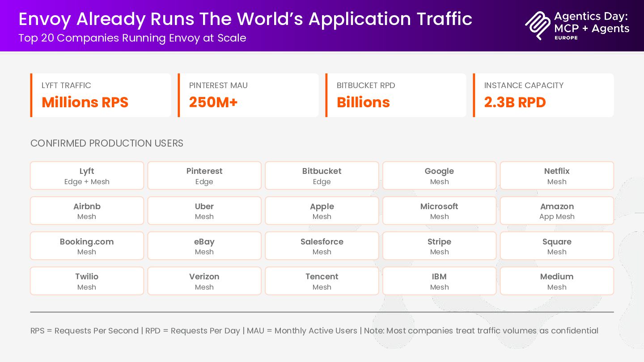Viewport: 644px width, 362px height.
Task: Click the Square Mesh card
Action: 557,246
